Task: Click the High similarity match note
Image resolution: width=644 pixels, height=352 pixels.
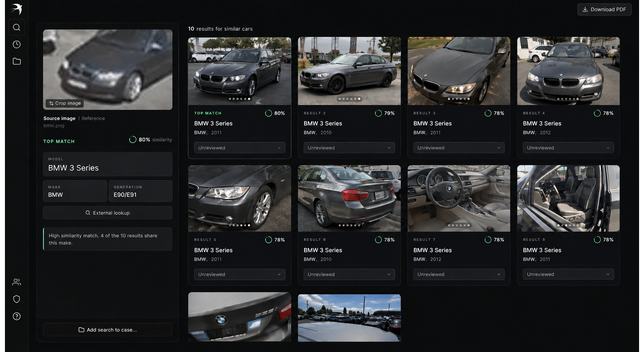Action: pos(108,239)
